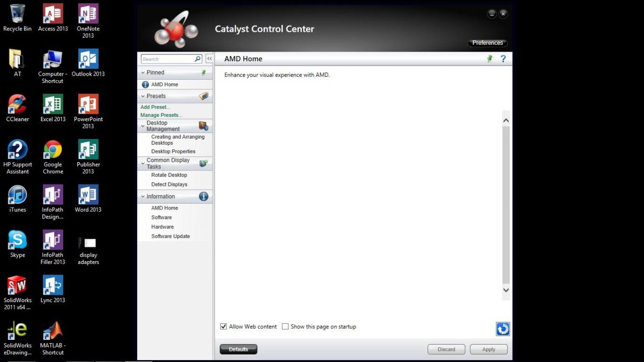Collapse the Desktop Management section
This screenshot has height=362, width=644.
pos(143,126)
